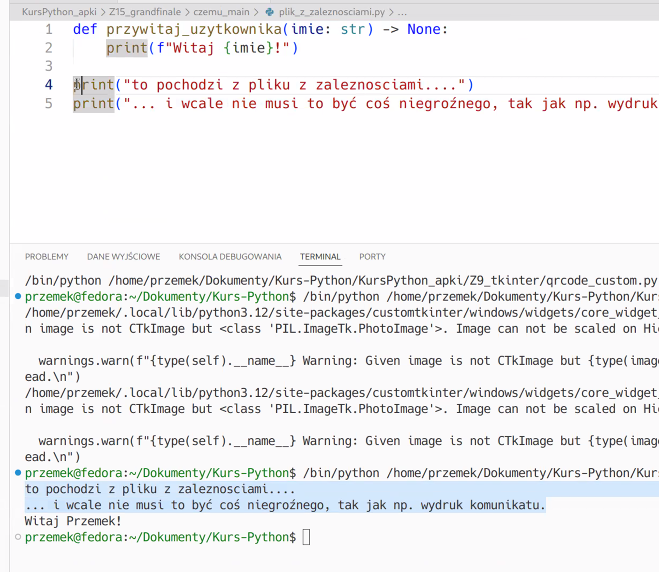
Task: Click first 'n image is not CTkImage' terminal line
Action: point(341,329)
